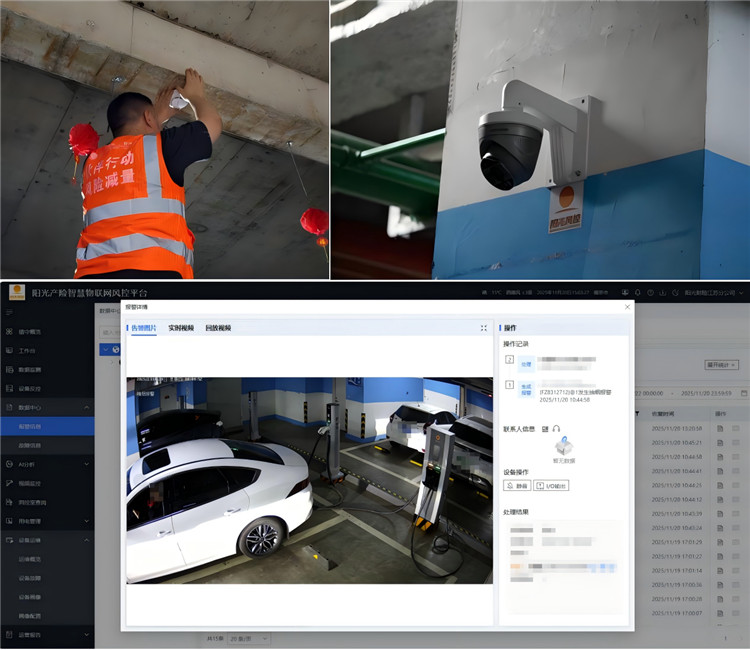The height and width of the screenshot is (650, 750).
Task: Click the filter funnel icon in table header
Action: [x=638, y=414]
